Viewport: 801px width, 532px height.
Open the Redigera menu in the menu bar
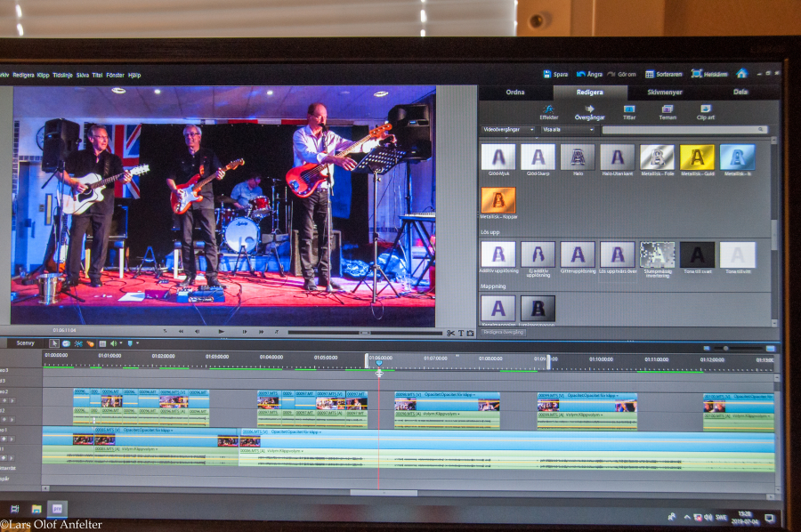[23, 75]
